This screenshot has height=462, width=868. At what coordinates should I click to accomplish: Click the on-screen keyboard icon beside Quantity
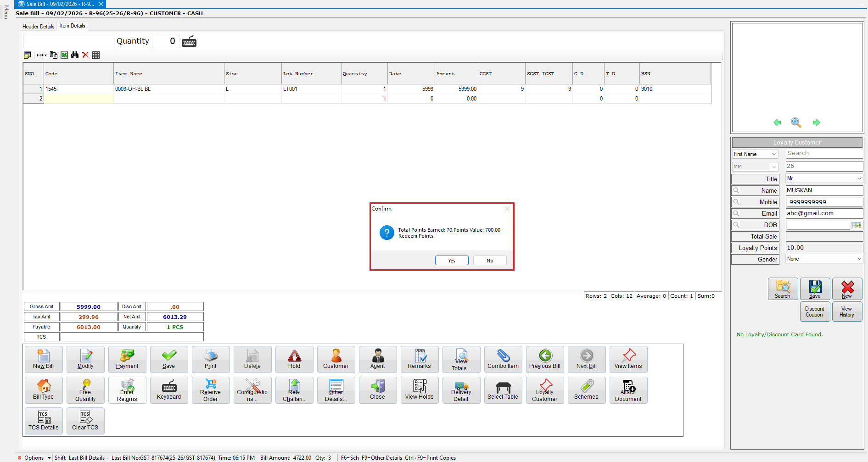point(189,41)
